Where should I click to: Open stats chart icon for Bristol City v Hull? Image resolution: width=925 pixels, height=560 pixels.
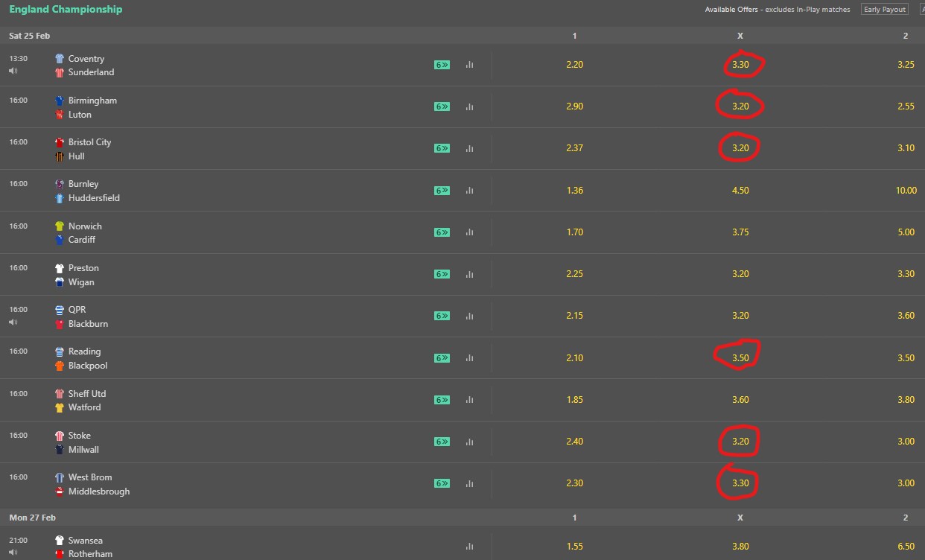coord(469,148)
